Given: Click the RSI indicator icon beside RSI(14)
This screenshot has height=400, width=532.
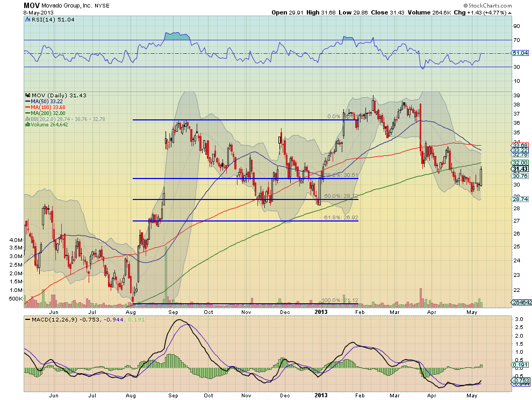Looking at the screenshot, I should click(28, 20).
